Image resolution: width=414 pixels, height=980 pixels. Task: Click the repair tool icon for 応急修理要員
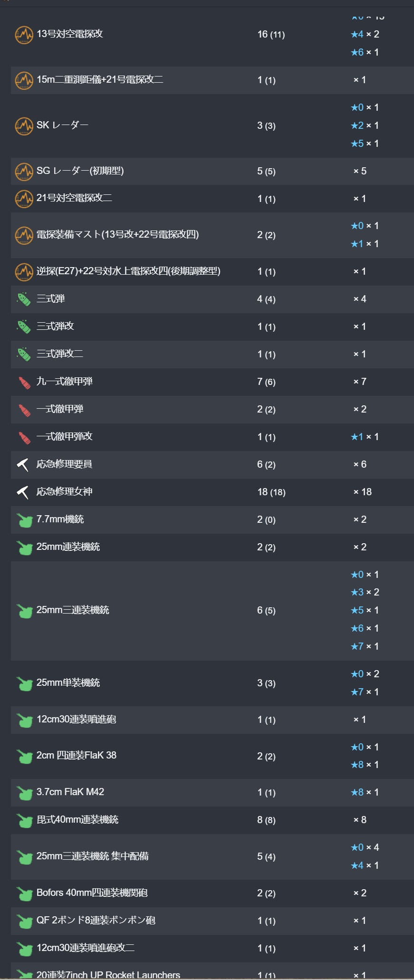pyautogui.click(x=23, y=464)
